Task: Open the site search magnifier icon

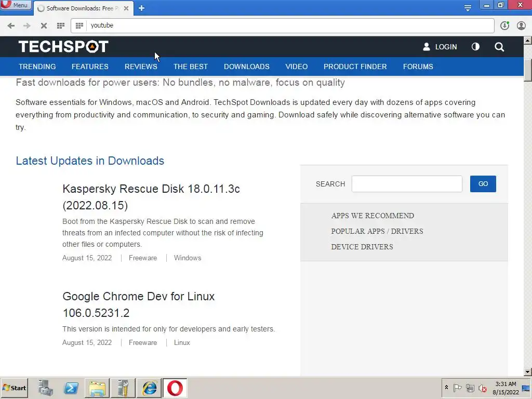Action: [x=499, y=47]
